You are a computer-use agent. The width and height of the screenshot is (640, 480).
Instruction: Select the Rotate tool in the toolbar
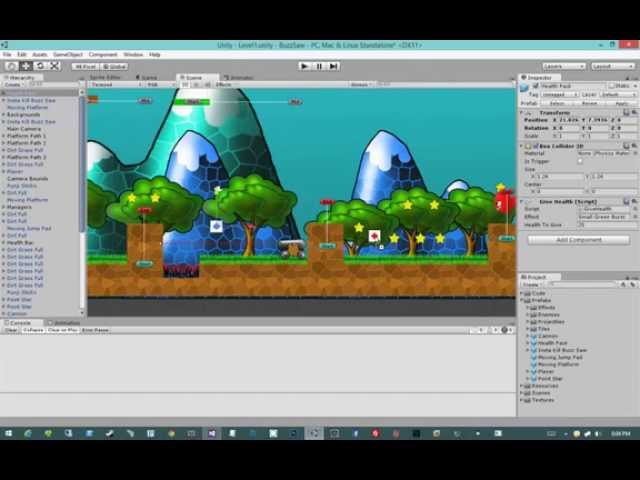pos(40,66)
